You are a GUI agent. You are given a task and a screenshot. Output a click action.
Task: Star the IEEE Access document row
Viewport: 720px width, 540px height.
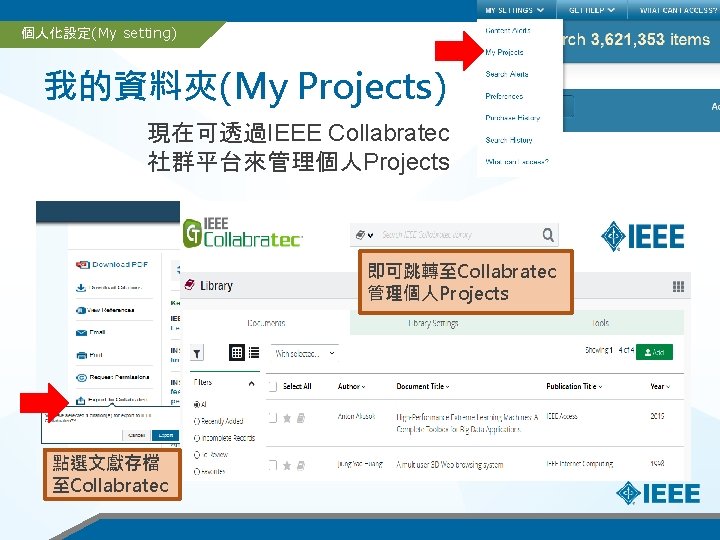tap(287, 418)
